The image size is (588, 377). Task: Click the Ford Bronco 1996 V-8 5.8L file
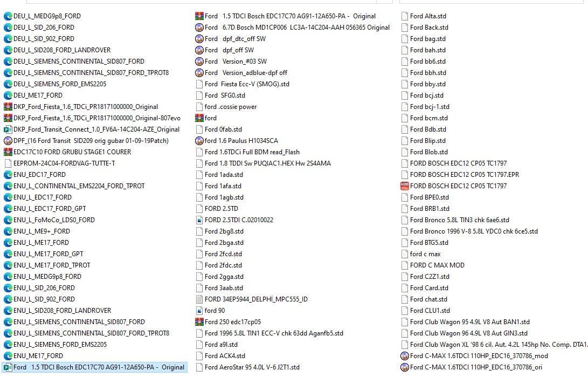coord(473,231)
